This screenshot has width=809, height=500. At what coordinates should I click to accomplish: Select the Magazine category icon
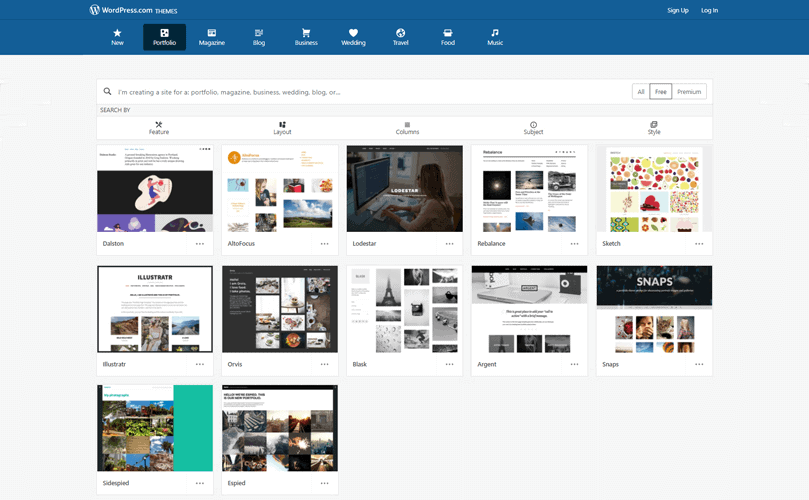(x=212, y=33)
